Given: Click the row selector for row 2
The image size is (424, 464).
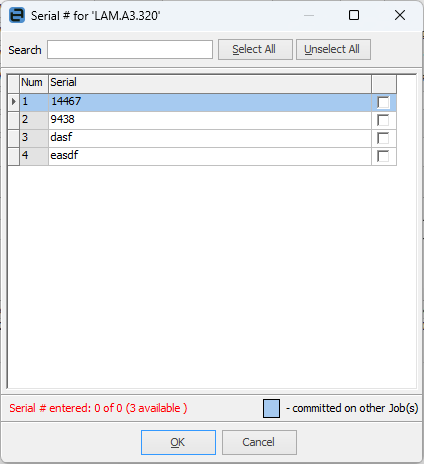Looking at the screenshot, I should click(x=14, y=120).
